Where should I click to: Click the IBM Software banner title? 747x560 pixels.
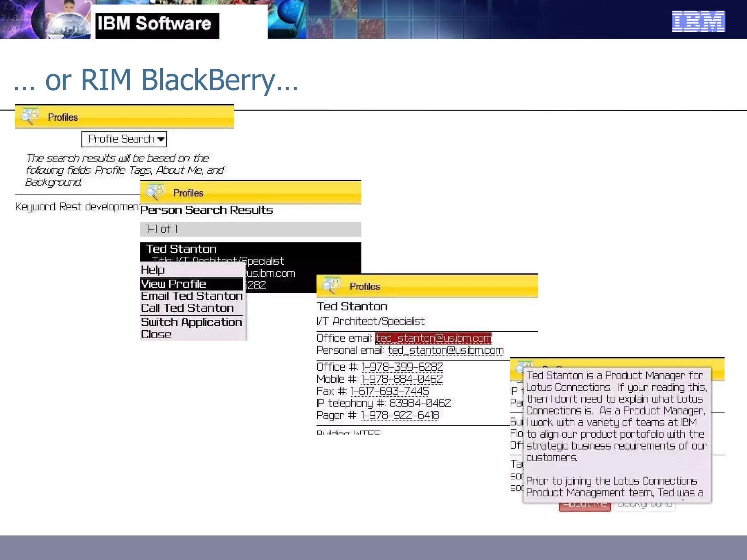tap(155, 23)
